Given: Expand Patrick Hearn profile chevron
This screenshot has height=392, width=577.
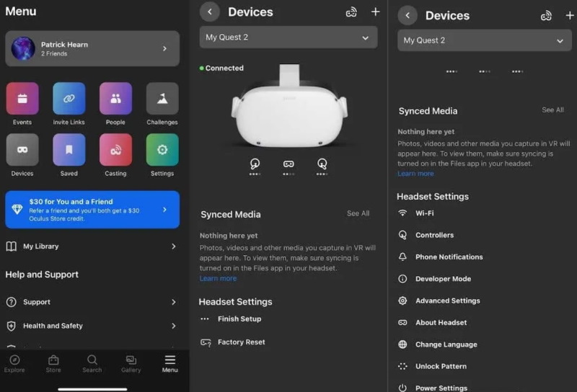Looking at the screenshot, I should 164,48.
